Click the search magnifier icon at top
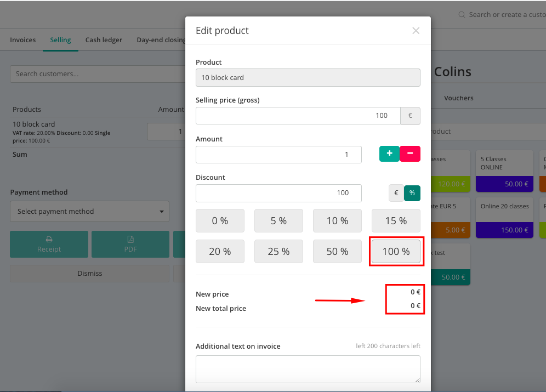 pyautogui.click(x=462, y=15)
